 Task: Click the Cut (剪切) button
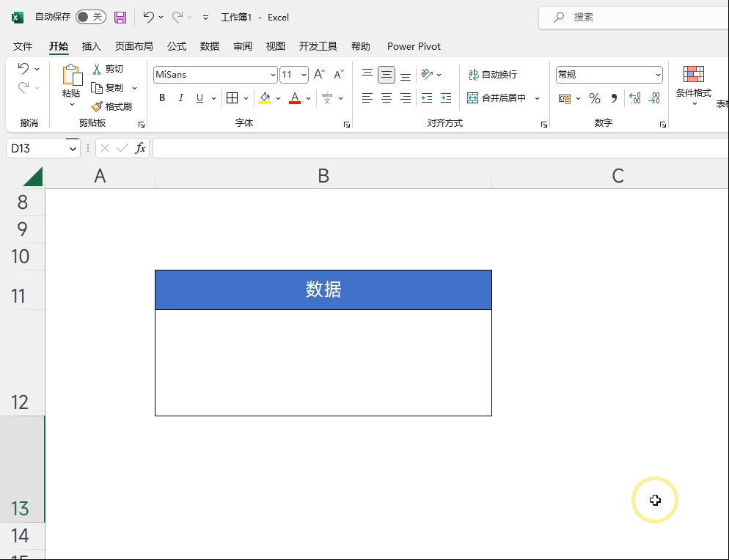point(108,69)
